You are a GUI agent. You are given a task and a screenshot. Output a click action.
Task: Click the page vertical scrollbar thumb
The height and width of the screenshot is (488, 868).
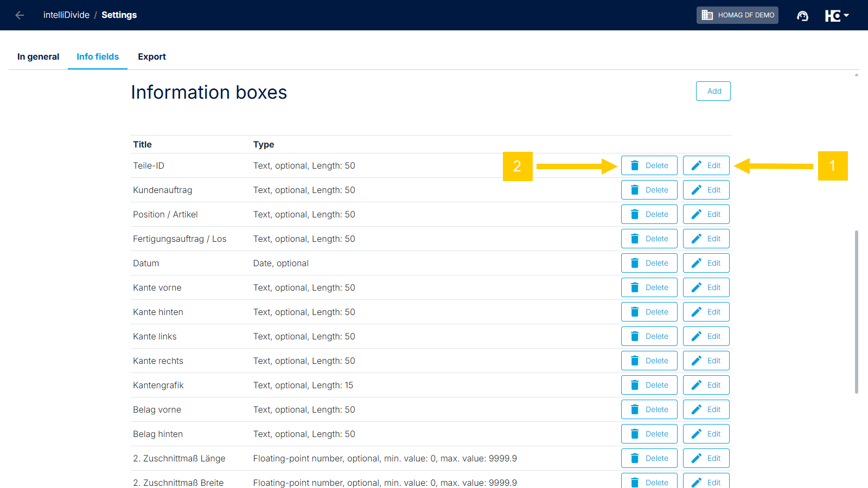[x=857, y=312]
